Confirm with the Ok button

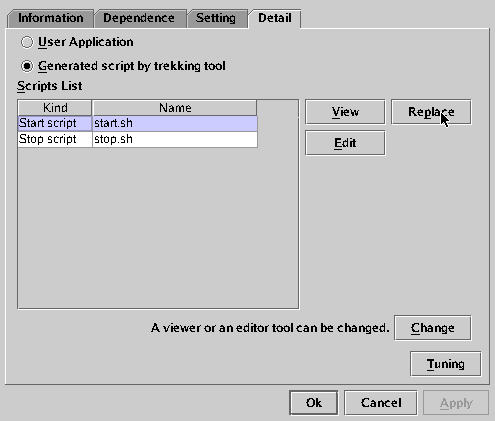pos(314,403)
